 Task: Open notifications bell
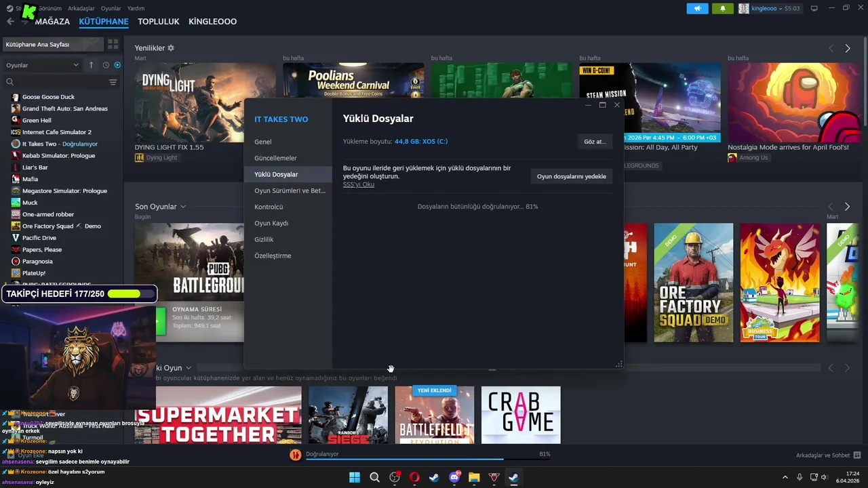coord(723,8)
